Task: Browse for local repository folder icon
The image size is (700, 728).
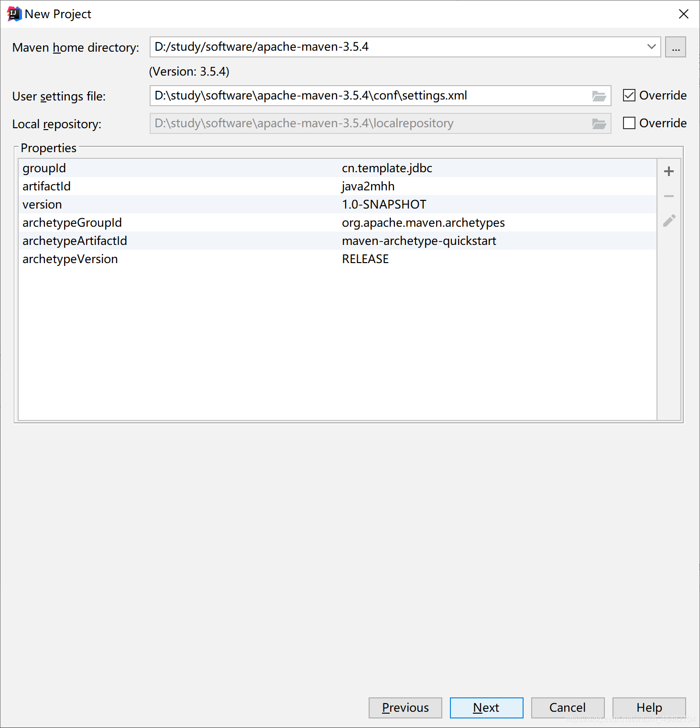Action: coord(599,123)
